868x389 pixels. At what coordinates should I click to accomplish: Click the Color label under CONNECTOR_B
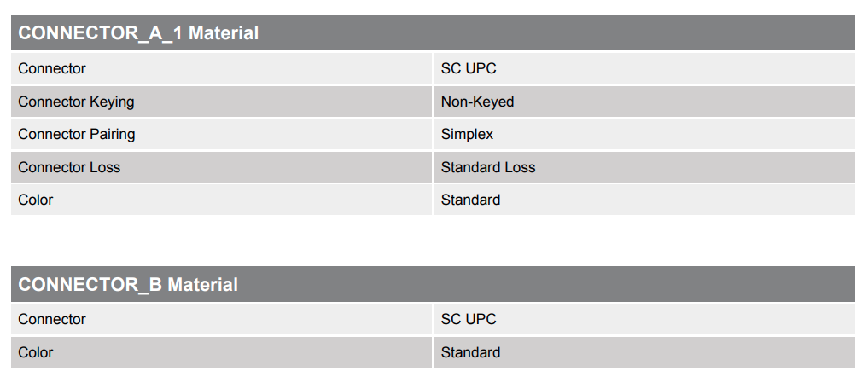coord(36,352)
